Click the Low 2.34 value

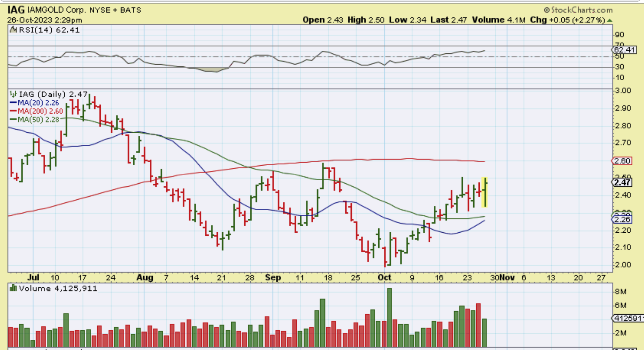click(x=408, y=20)
